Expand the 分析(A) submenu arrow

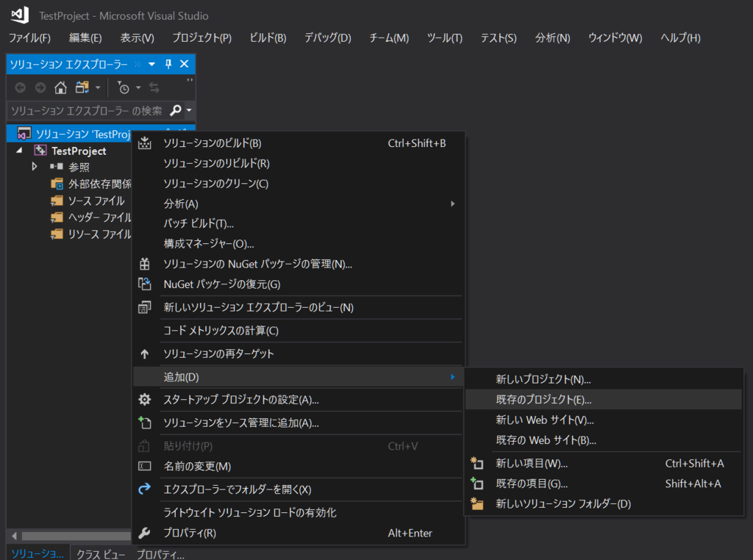pos(452,204)
